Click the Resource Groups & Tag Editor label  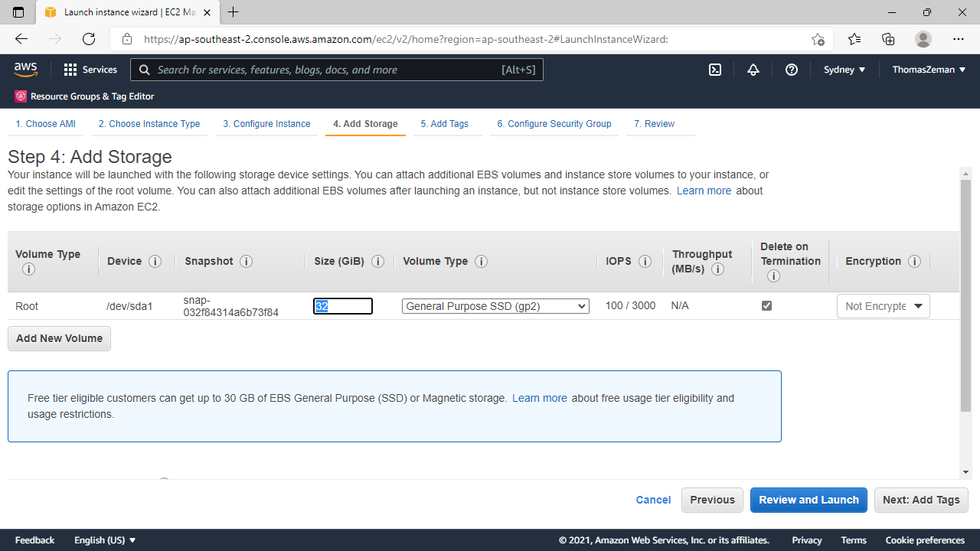[x=92, y=96]
